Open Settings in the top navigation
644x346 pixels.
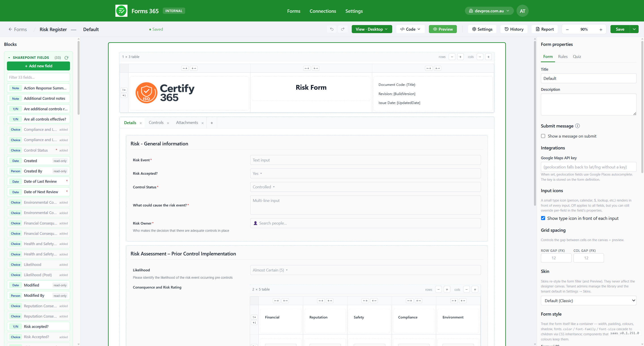coord(354,11)
